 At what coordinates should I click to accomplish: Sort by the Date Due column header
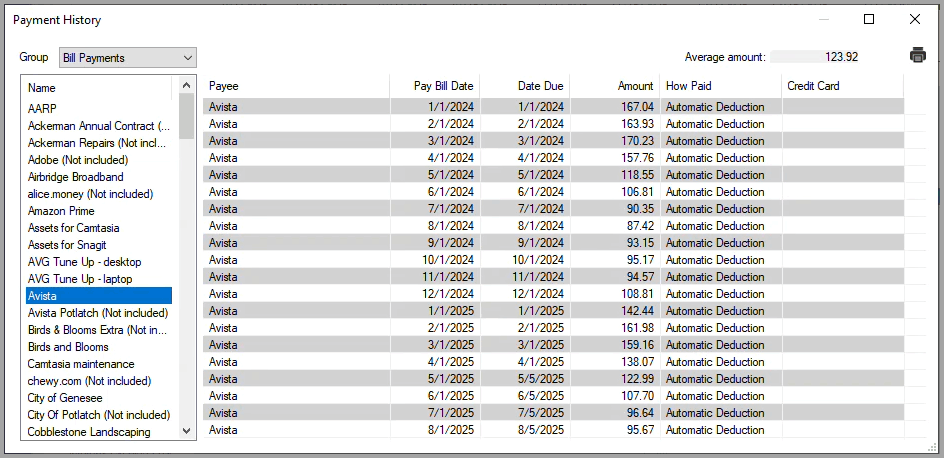tap(525, 86)
